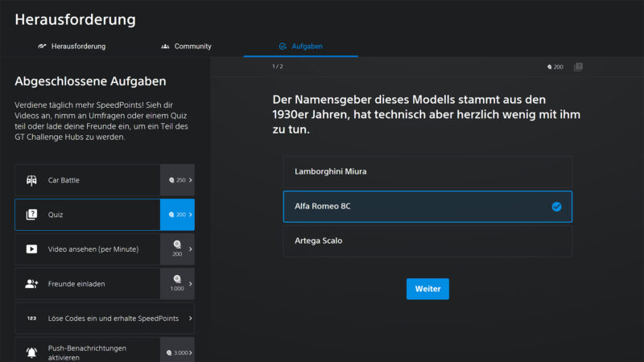Choose answer Alfa Romeo 8C

[427, 207]
